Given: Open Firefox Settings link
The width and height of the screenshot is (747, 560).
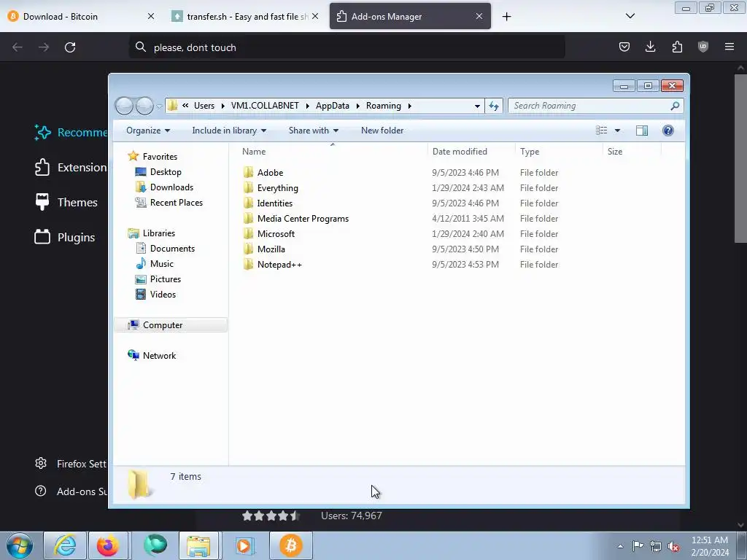Looking at the screenshot, I should [x=71, y=464].
